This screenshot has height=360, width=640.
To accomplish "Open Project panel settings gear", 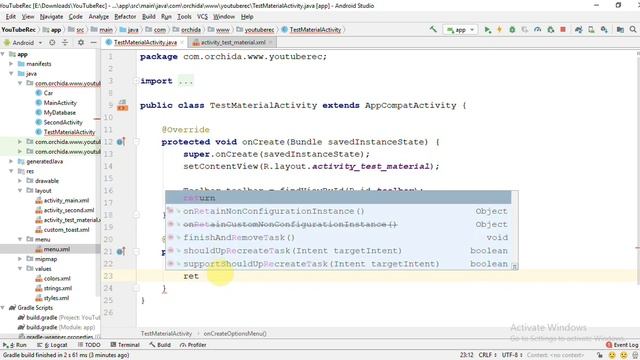I will (x=81, y=42).
